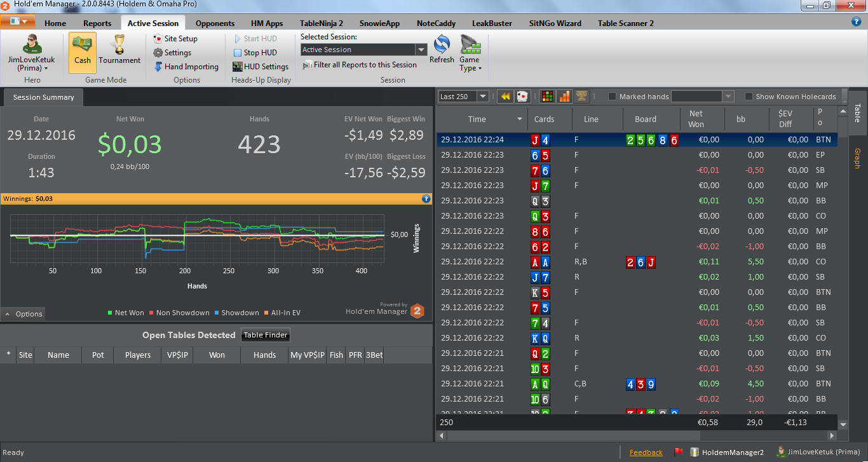The width and height of the screenshot is (868, 462).
Task: Click the Time column sort arrow
Action: point(520,119)
